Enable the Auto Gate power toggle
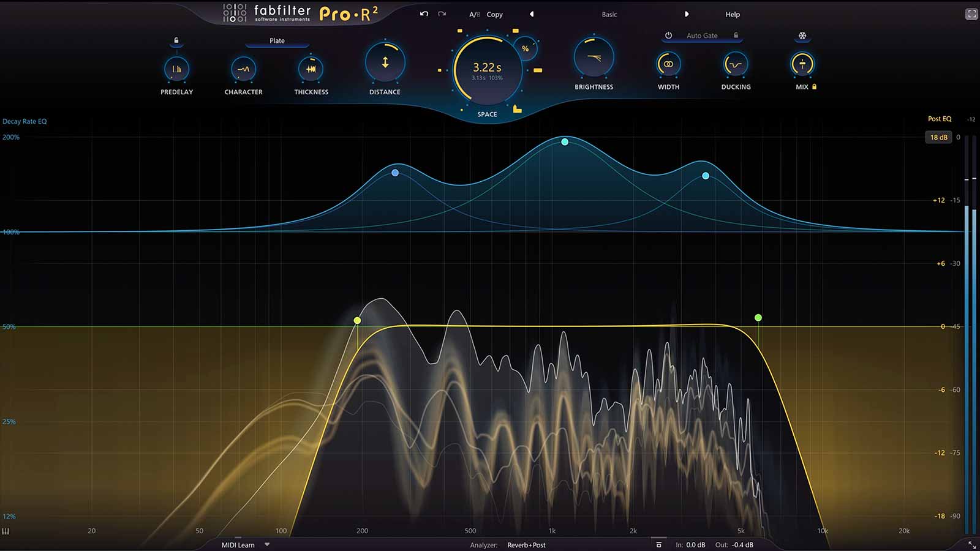980x551 pixels. [667, 36]
